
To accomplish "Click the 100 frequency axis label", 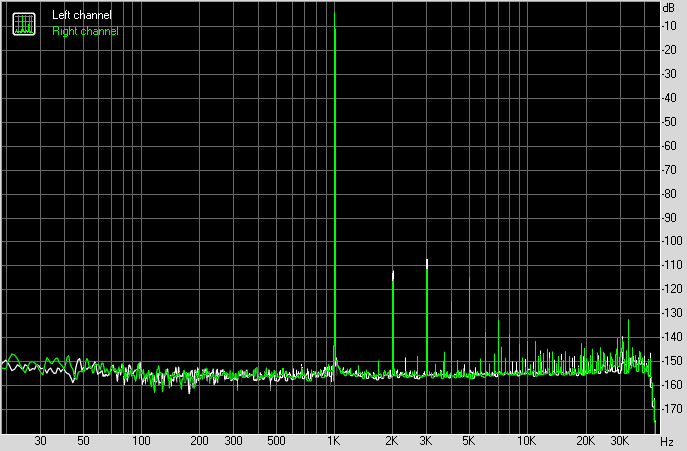I will 141,440.
